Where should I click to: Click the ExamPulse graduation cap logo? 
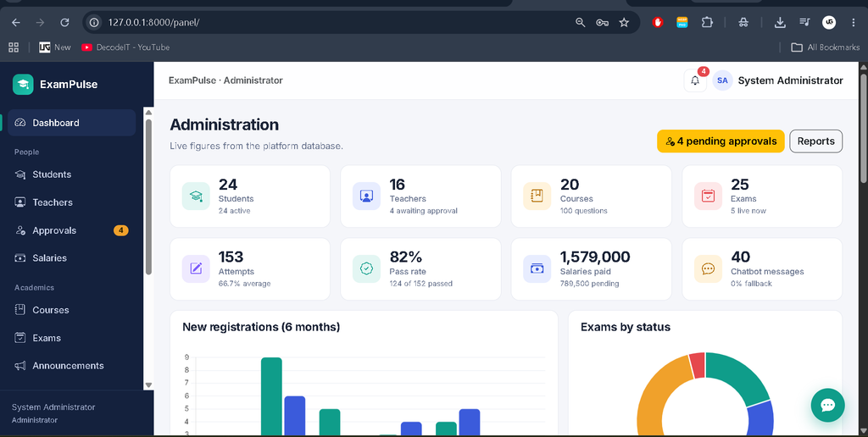coord(23,85)
